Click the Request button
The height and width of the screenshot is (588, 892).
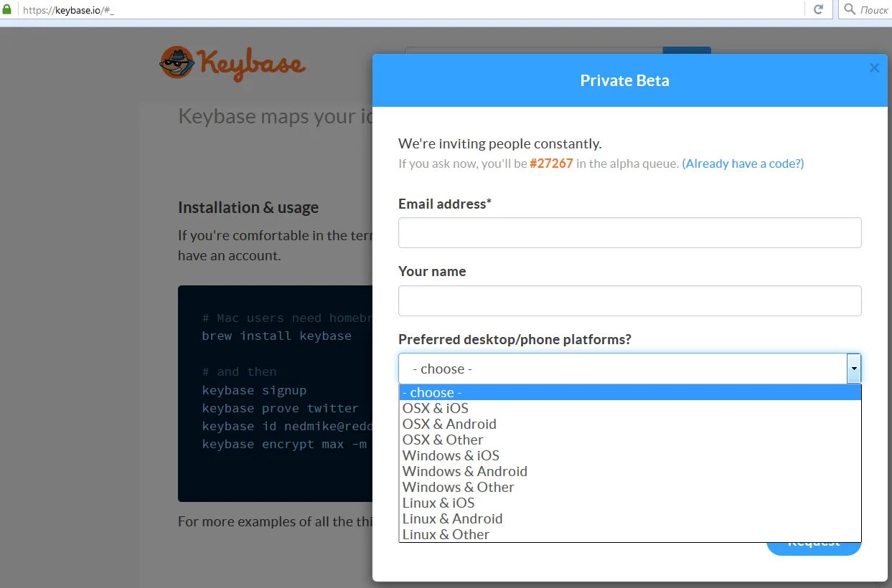814,548
